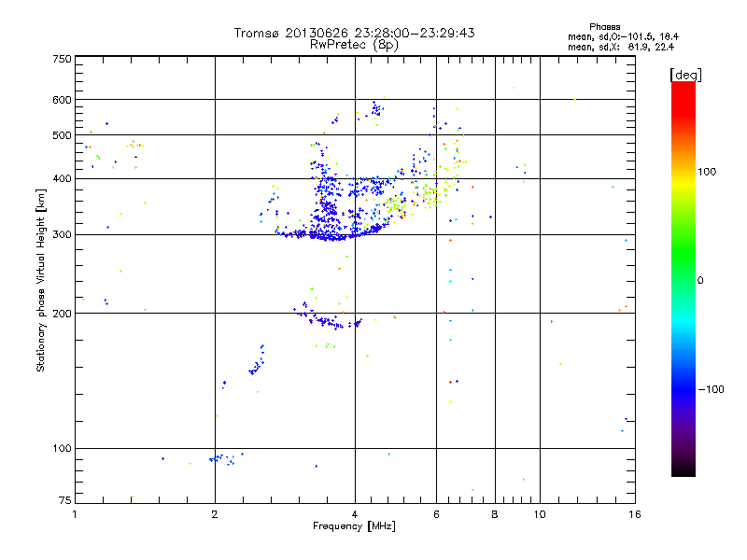This screenshot has width=747, height=560.
Task: Click the x-axis tick label "16"
Action: (635, 514)
